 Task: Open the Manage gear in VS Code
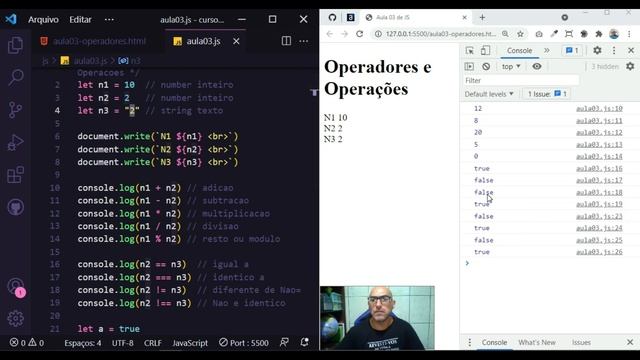[16, 318]
